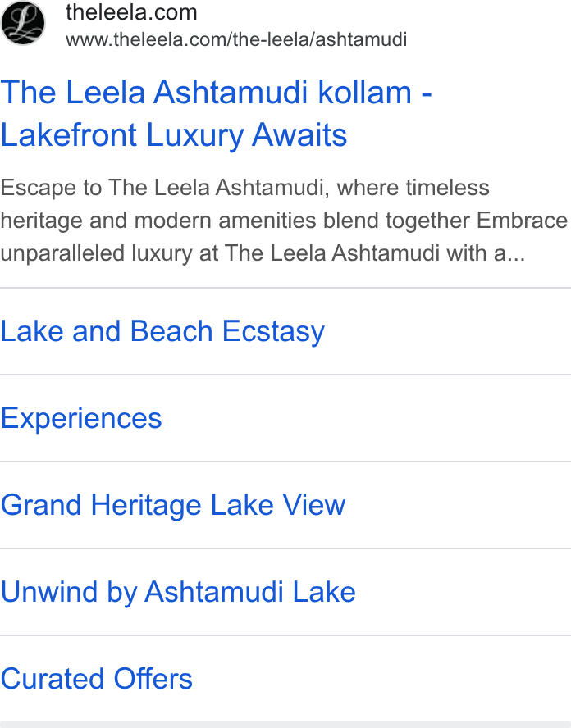Click the word Heritage in the Grand sitelink
This screenshot has width=571, height=728.
146,505
